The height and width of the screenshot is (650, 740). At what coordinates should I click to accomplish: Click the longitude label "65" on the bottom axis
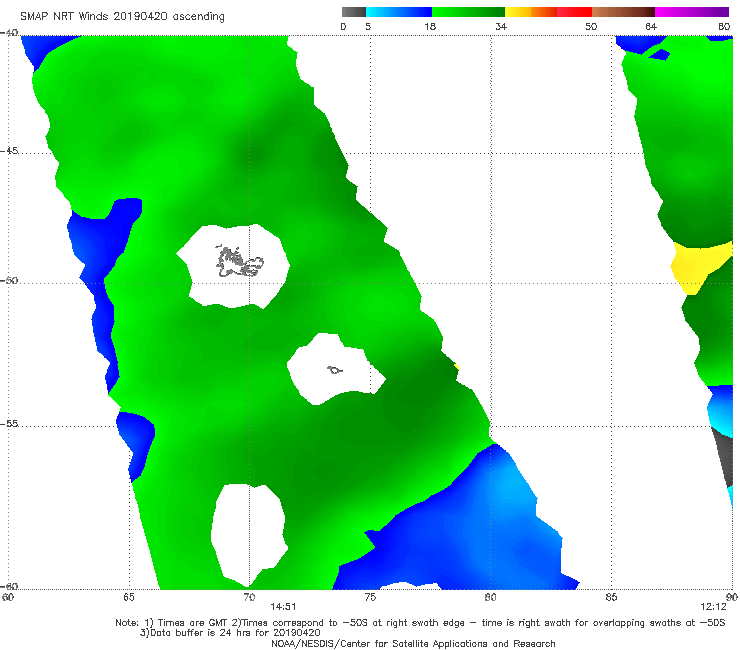[129, 597]
